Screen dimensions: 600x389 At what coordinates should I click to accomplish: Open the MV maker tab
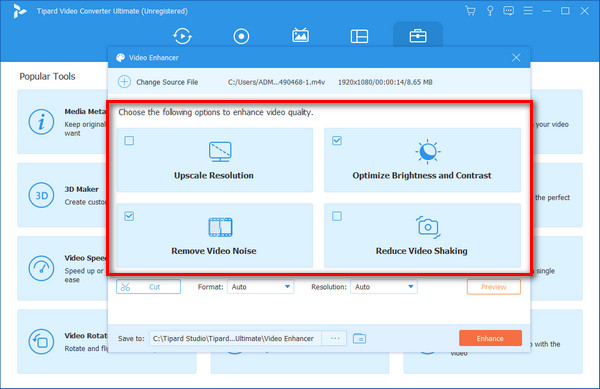pos(300,36)
